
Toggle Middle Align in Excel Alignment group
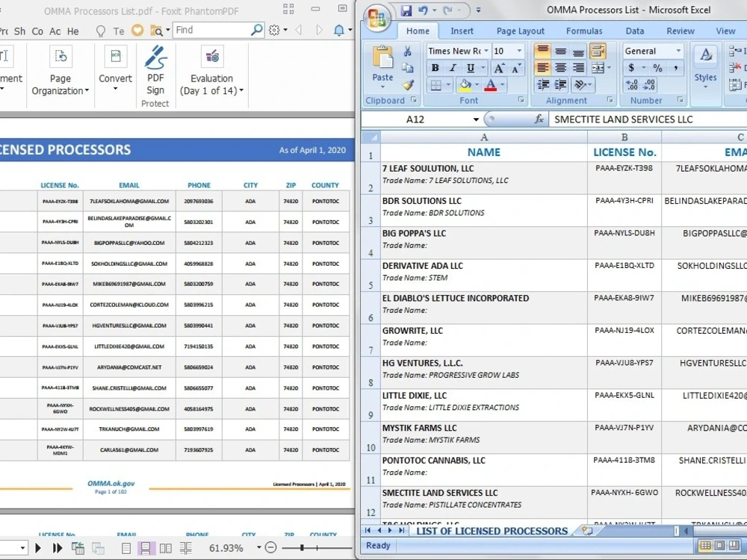(561, 51)
